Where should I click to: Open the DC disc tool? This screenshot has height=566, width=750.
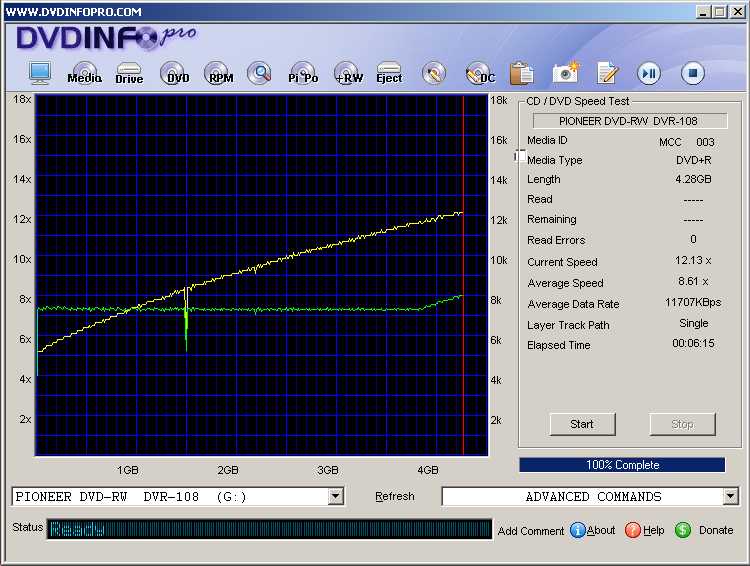point(480,74)
